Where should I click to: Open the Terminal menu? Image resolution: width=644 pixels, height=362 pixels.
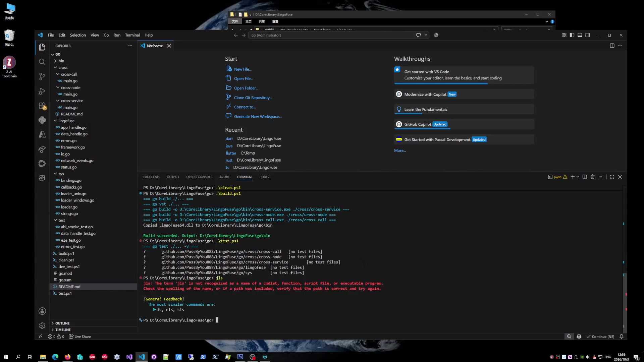(132, 35)
